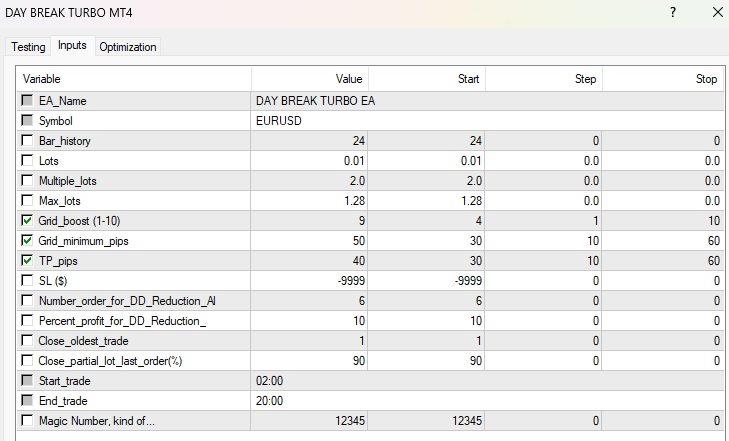Toggle the End_trade checkbox
The width and height of the screenshot is (729, 441).
click(27, 400)
